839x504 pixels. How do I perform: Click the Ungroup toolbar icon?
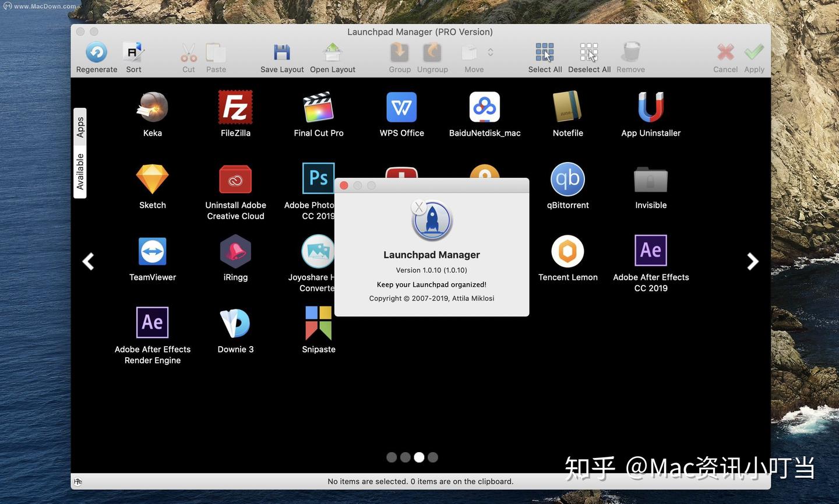432,52
